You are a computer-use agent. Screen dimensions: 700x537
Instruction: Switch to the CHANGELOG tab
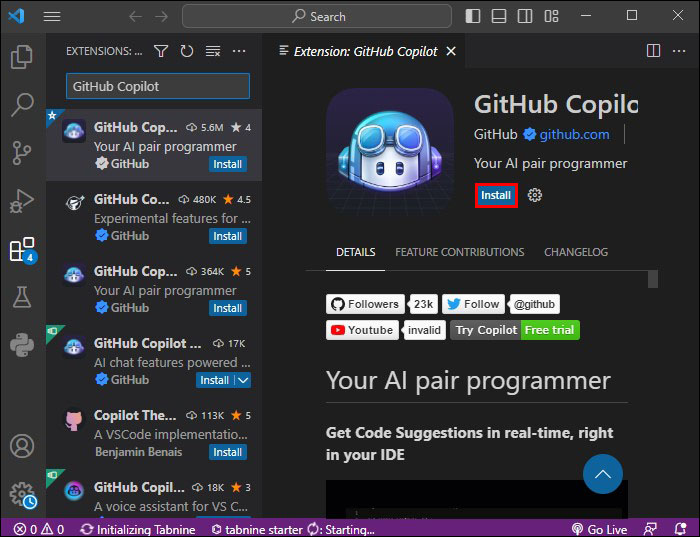(576, 252)
